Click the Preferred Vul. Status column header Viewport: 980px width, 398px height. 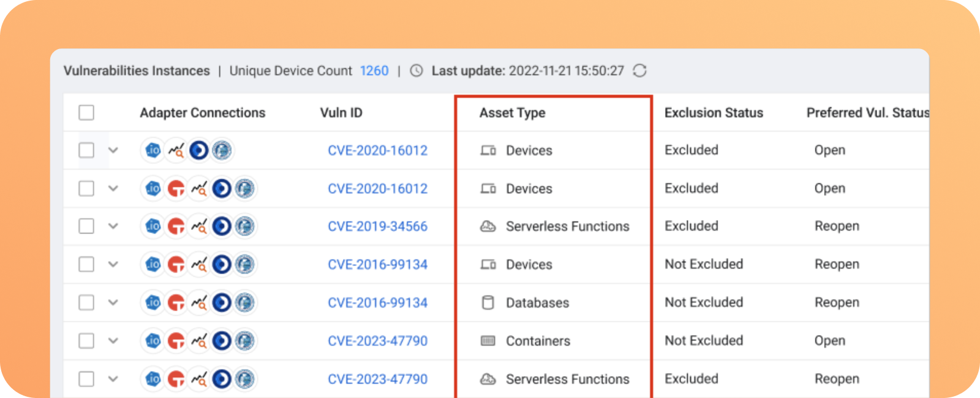point(867,113)
